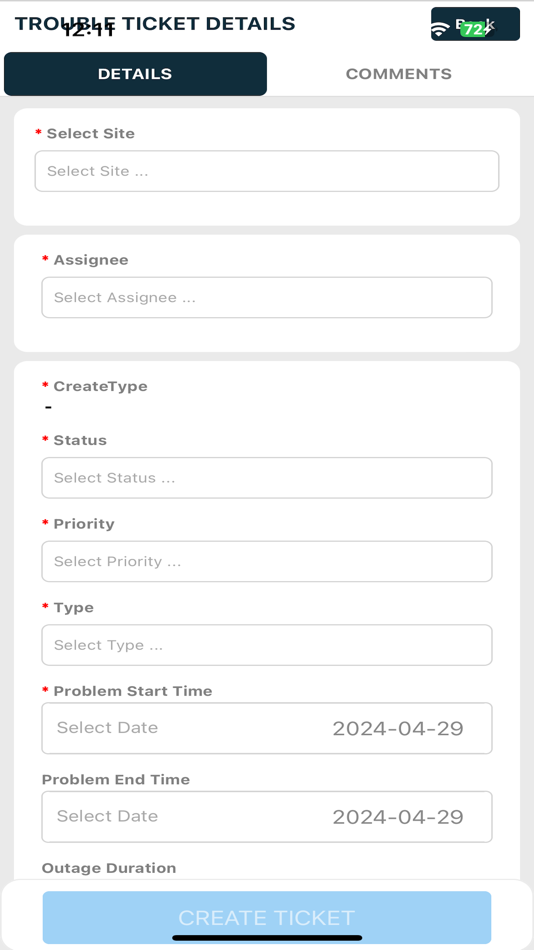Tap the Outage Duration label
Image resolution: width=534 pixels, height=950 pixels.
tap(109, 868)
